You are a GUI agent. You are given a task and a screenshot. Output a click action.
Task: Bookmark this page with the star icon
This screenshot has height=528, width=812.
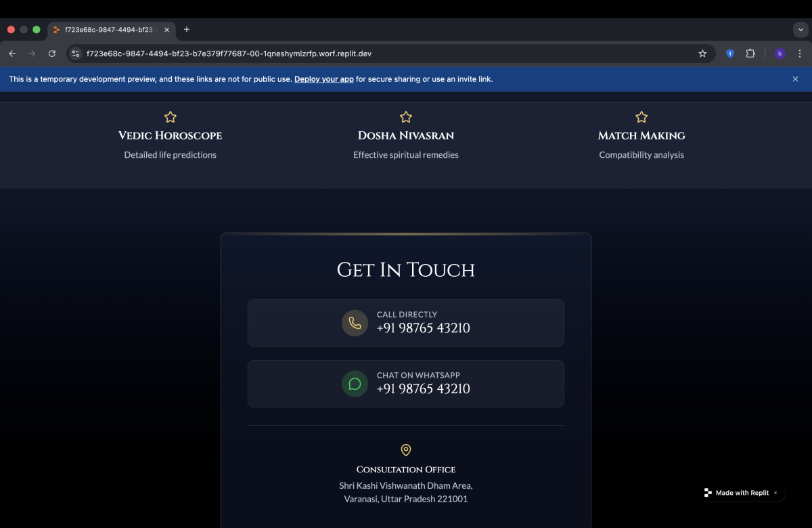702,53
